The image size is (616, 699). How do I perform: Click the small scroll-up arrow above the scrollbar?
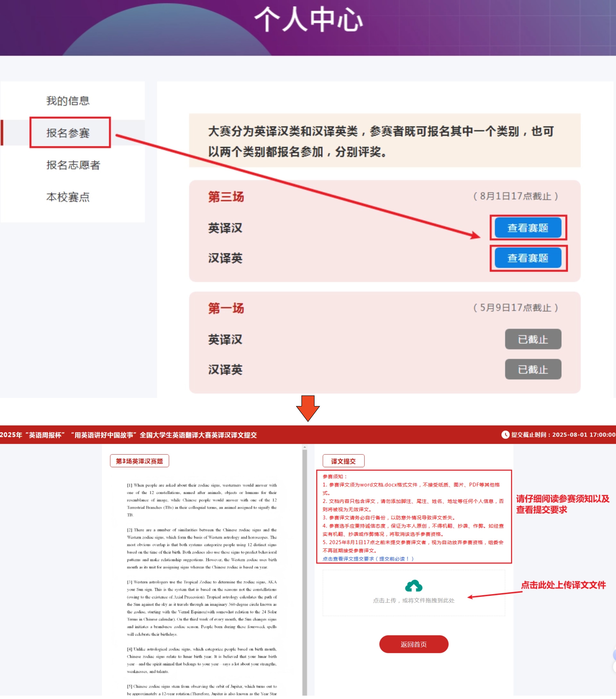pyautogui.click(x=304, y=447)
